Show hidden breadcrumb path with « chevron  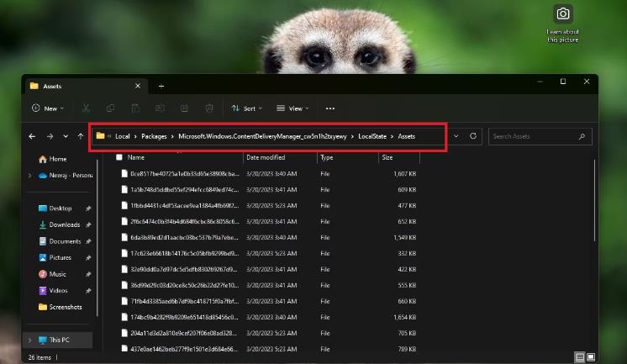point(109,136)
